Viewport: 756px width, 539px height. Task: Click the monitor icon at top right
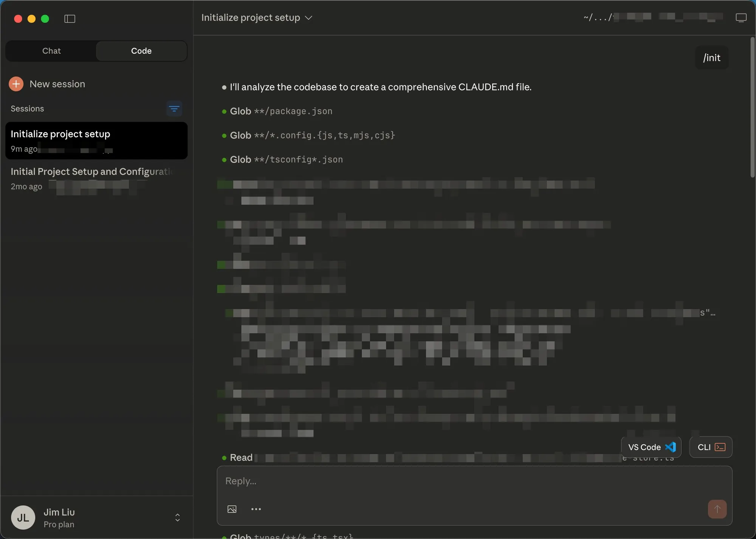click(x=741, y=18)
